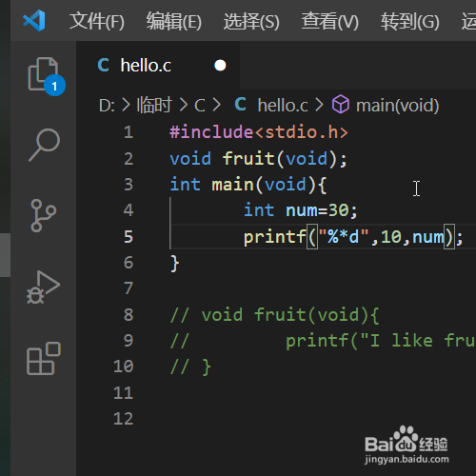This screenshot has width=476, height=476.
Task: Click the VS Code logo icon
Action: coord(34,21)
